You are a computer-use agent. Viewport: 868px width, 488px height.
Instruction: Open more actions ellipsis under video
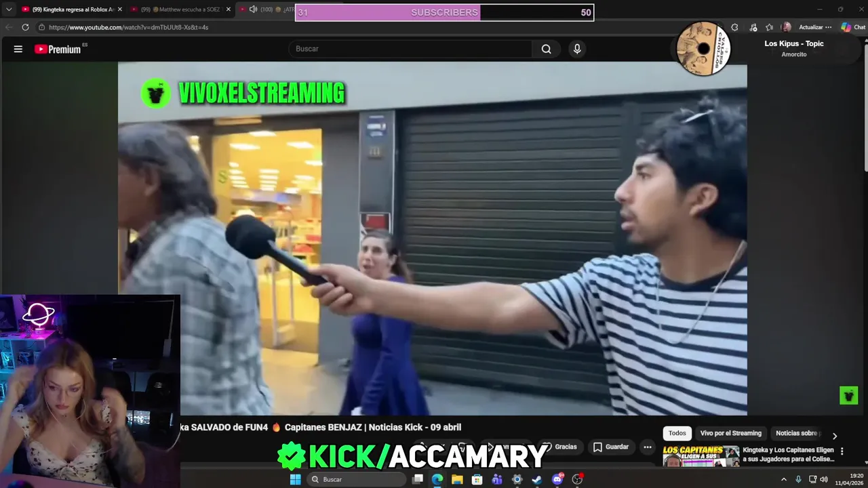[648, 447]
